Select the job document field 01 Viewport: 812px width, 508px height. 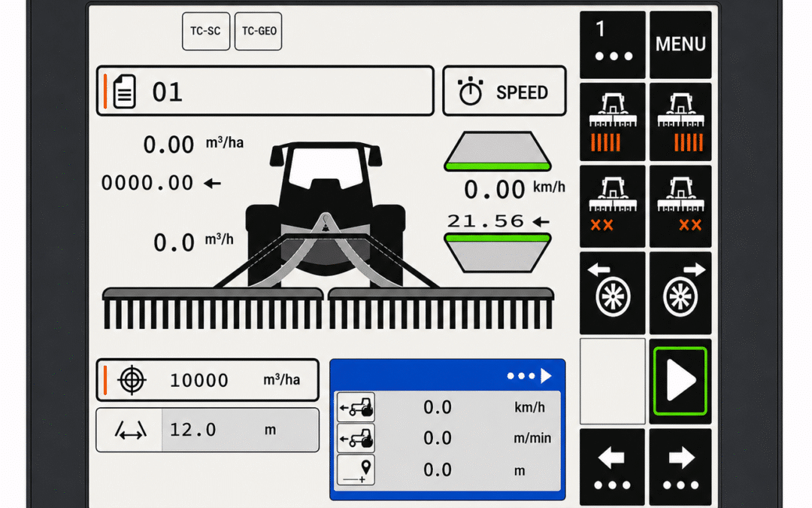[265, 91]
